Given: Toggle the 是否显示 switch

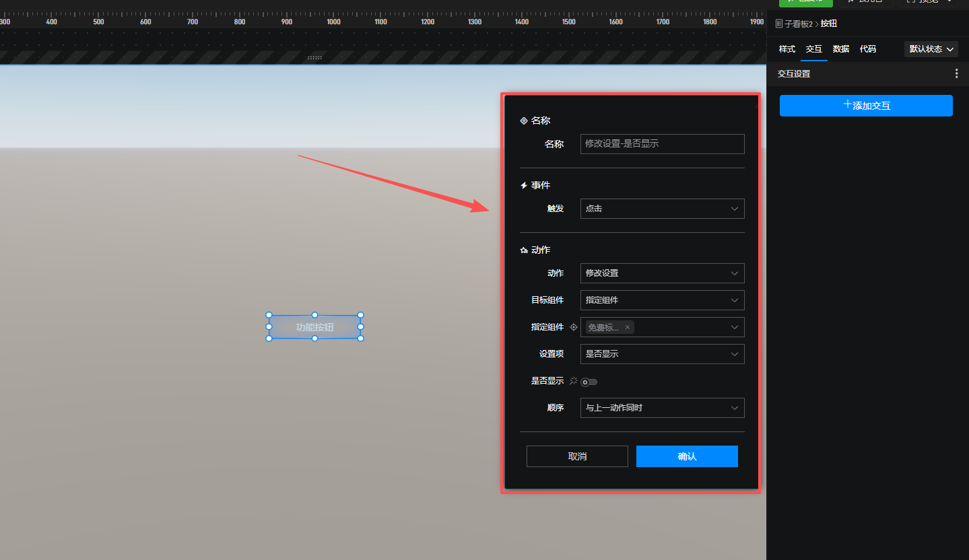Looking at the screenshot, I should point(589,382).
